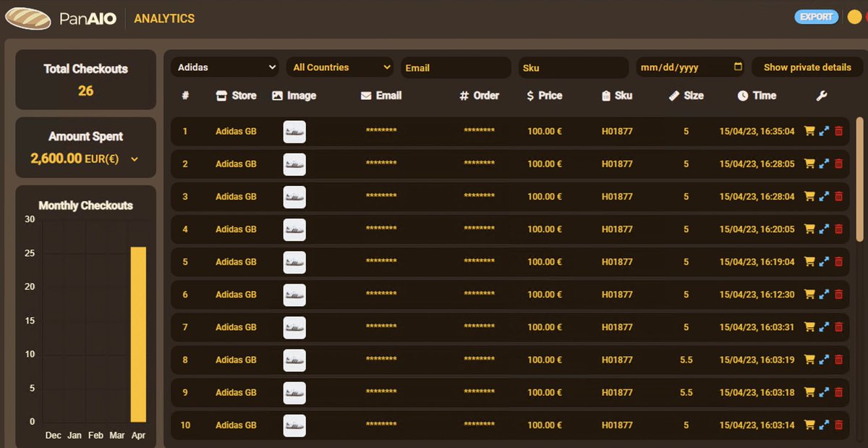Expand details icon for row 2

824,164
